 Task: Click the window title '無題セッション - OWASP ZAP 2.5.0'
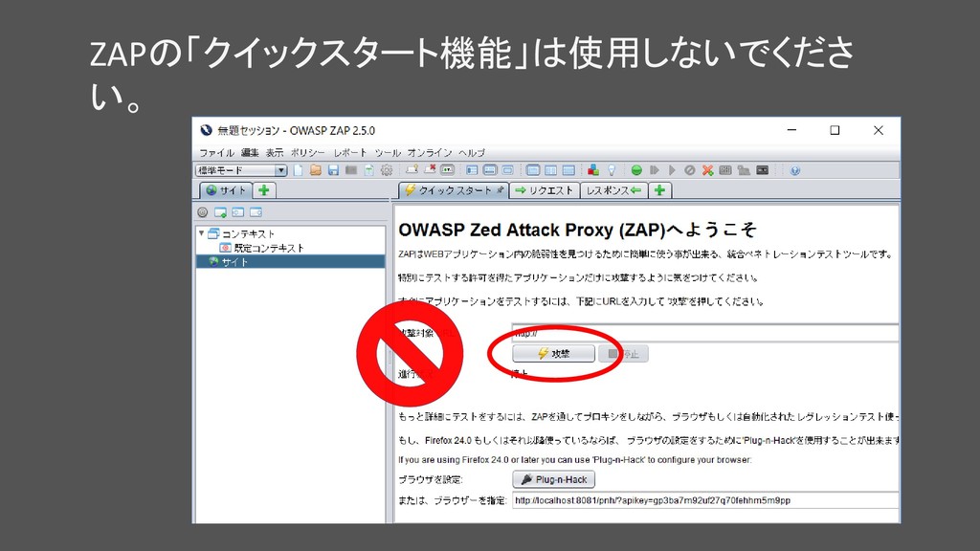pos(297,130)
